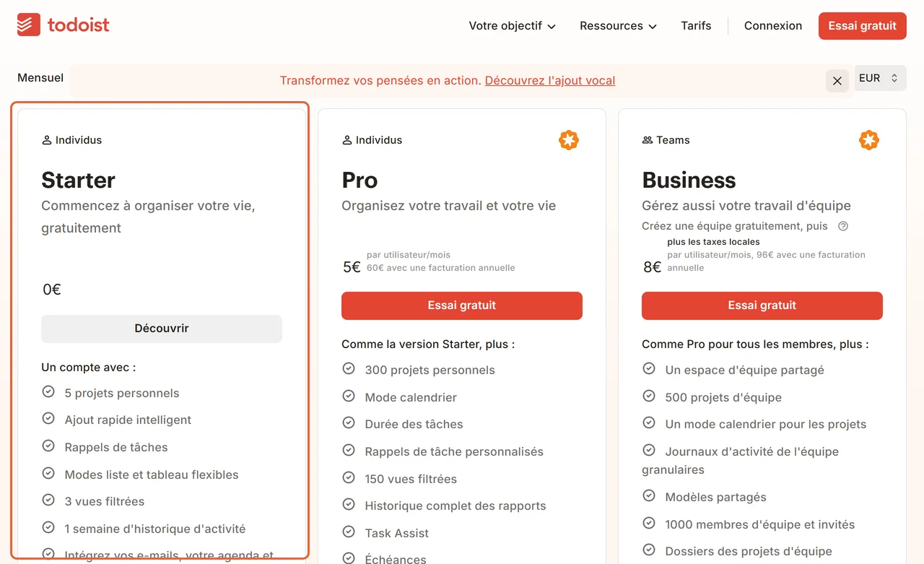Click the Todoist logo icon
Viewport: 924px width, 564px height.
click(28, 25)
